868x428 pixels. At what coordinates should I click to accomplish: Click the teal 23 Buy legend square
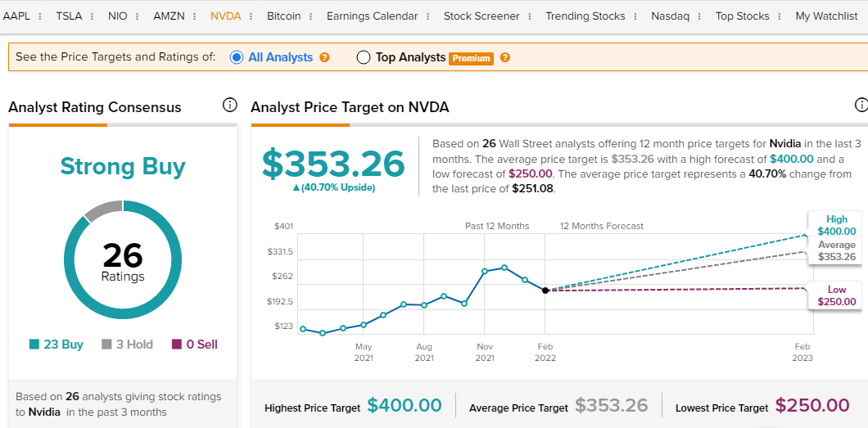34,345
